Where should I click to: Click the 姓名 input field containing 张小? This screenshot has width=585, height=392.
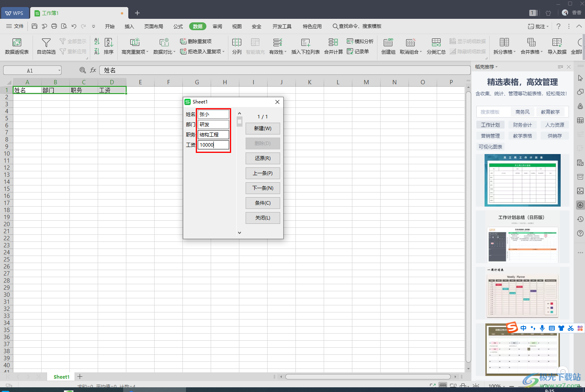[213, 114]
